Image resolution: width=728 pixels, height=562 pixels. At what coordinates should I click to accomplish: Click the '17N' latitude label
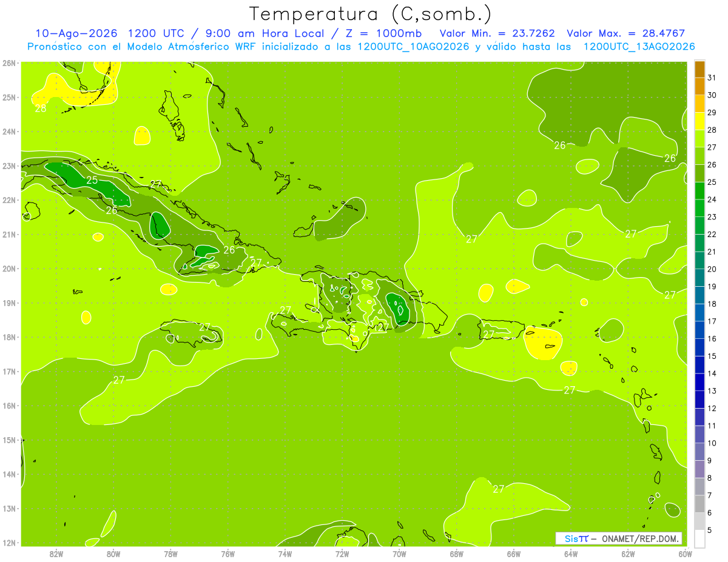click(10, 372)
